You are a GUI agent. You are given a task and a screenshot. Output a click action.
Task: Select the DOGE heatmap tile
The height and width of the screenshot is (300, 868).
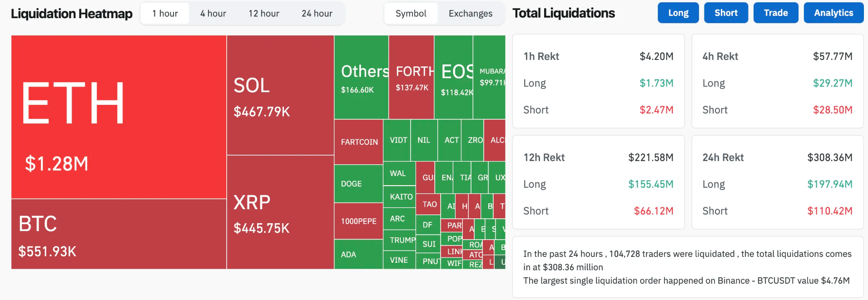(359, 184)
